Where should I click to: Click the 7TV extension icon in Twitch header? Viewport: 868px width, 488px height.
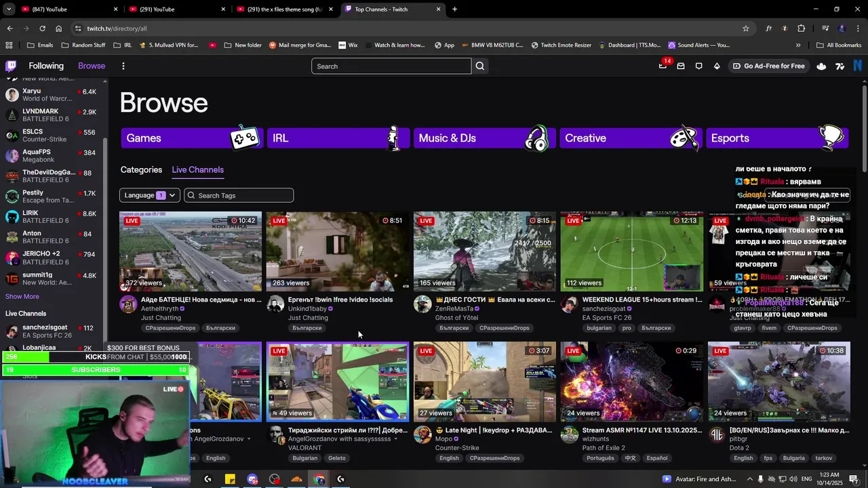(x=840, y=66)
